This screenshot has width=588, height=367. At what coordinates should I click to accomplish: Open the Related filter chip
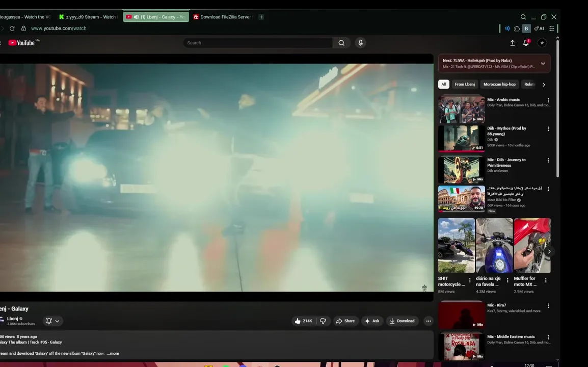(529, 85)
